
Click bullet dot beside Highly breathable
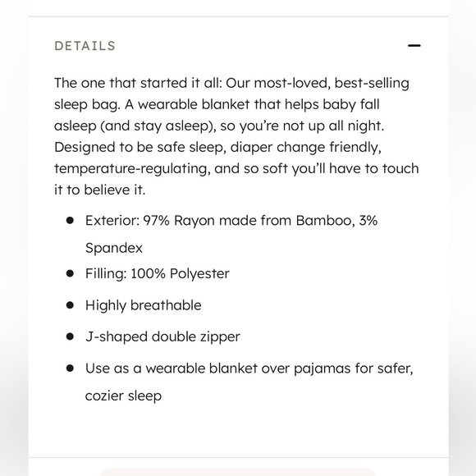(70, 305)
